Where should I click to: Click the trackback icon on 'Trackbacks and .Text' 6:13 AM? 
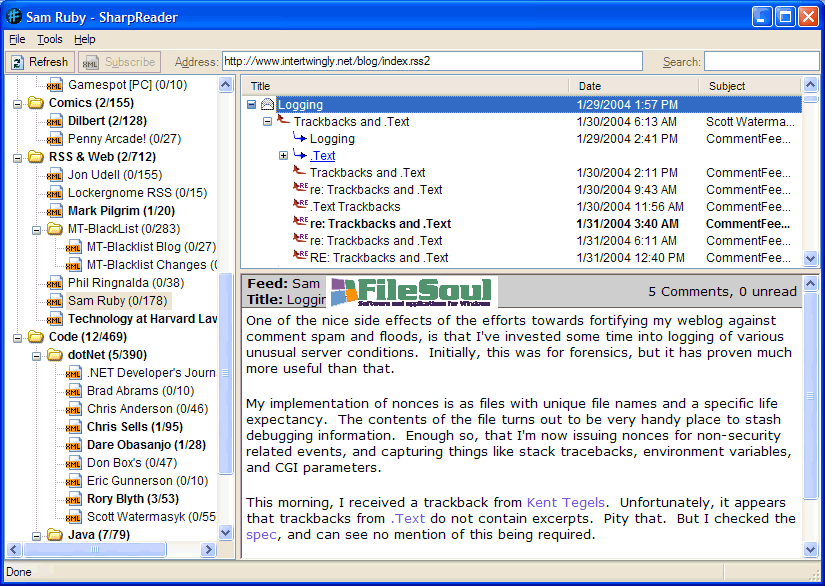[284, 120]
